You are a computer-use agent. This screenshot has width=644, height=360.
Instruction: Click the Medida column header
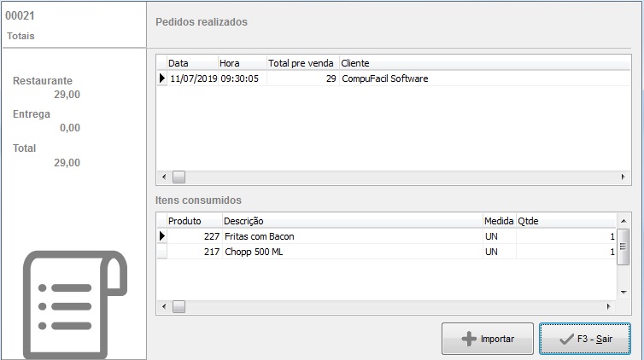tap(499, 221)
